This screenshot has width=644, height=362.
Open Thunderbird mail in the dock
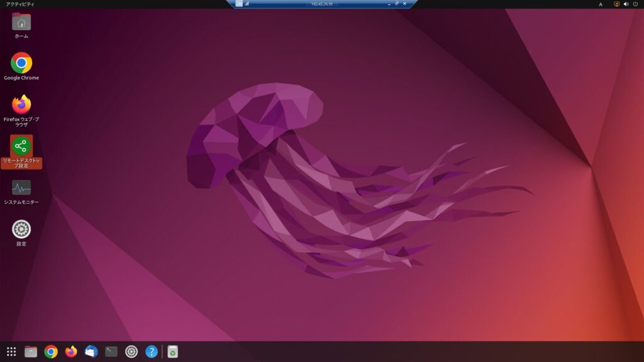[91, 352]
